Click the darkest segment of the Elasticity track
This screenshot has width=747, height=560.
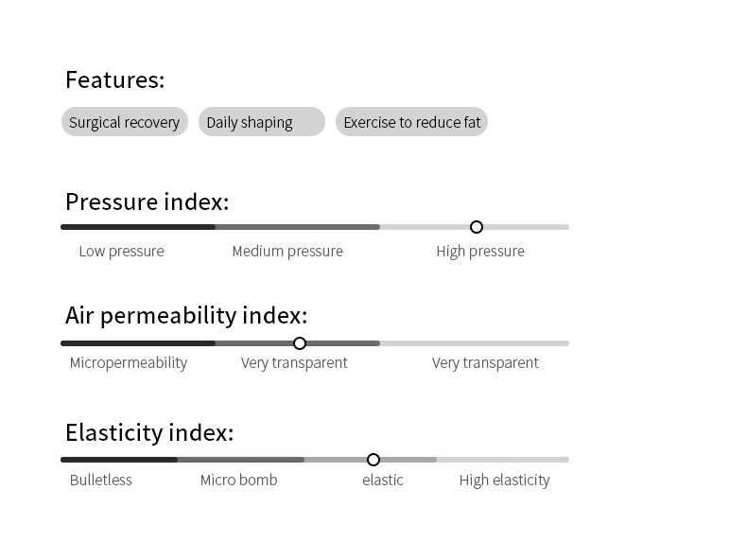tap(119, 460)
